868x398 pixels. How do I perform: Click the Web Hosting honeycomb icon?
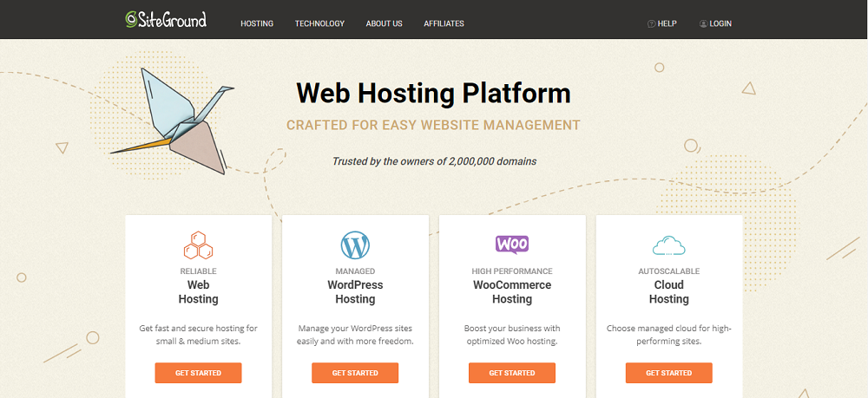[198, 245]
